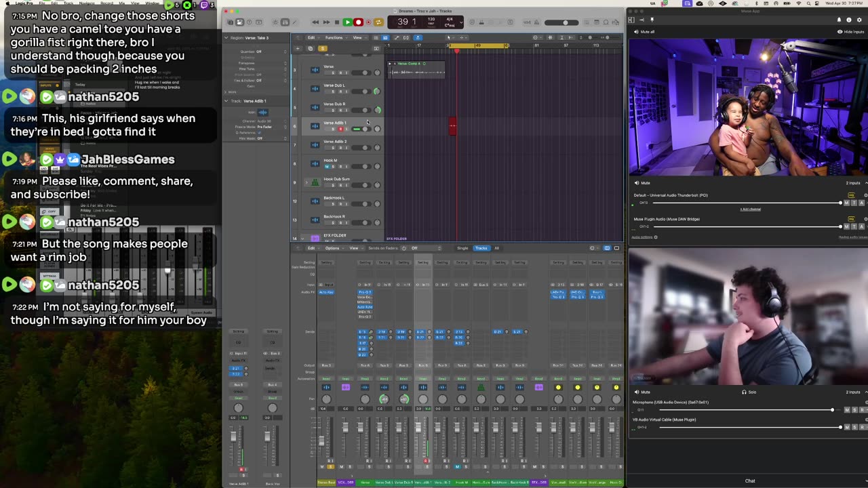
Task: Click the Verse Adlib 1 mixer channel icon
Action: (x=422, y=388)
